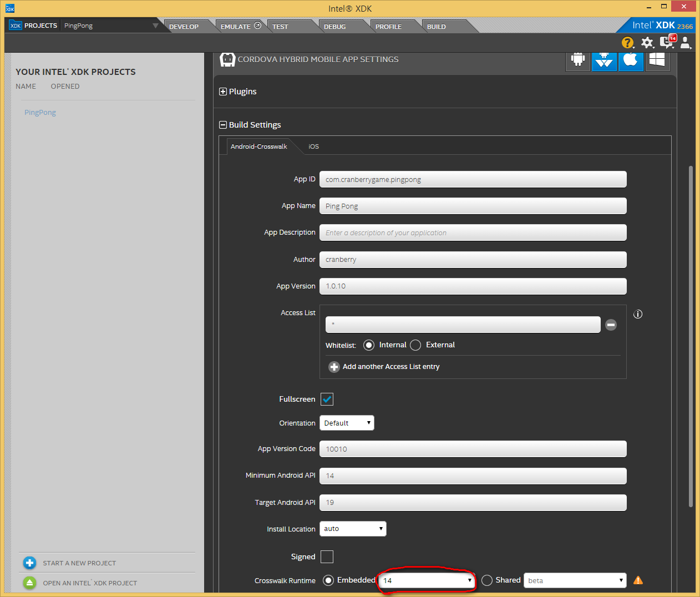This screenshot has height=597, width=700.
Task: Switch to the Profile tab
Action: coord(388,27)
